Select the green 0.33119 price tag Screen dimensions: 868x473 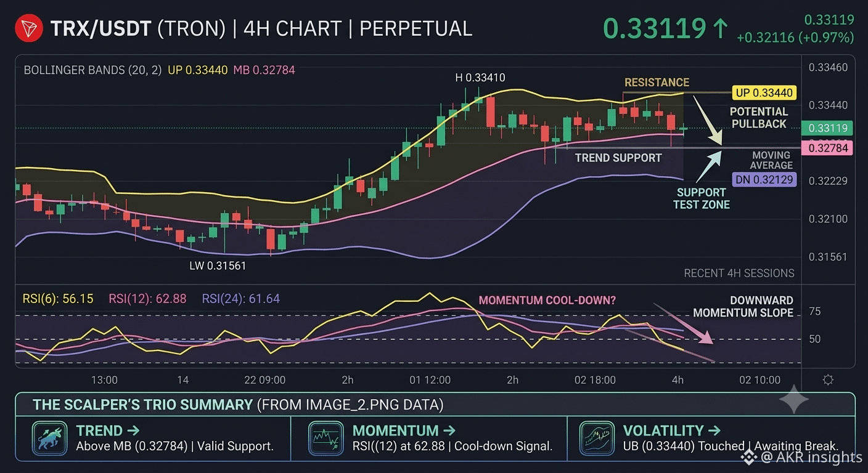click(827, 128)
